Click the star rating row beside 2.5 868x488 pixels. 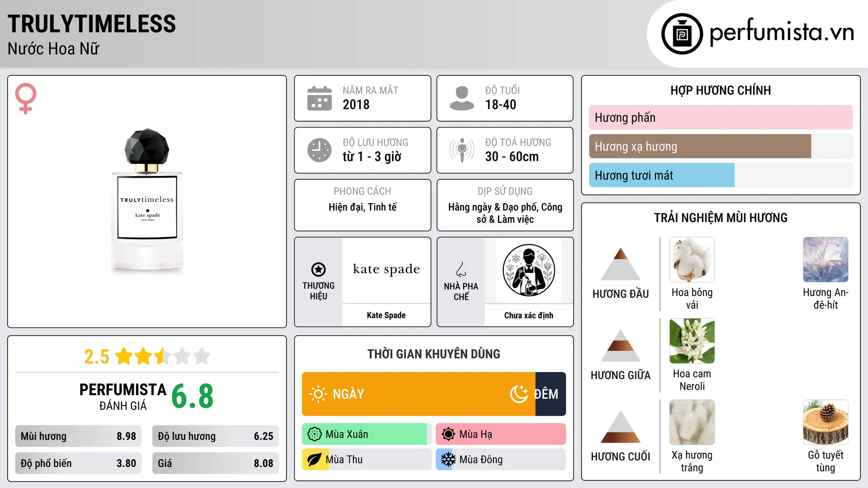coord(163,356)
